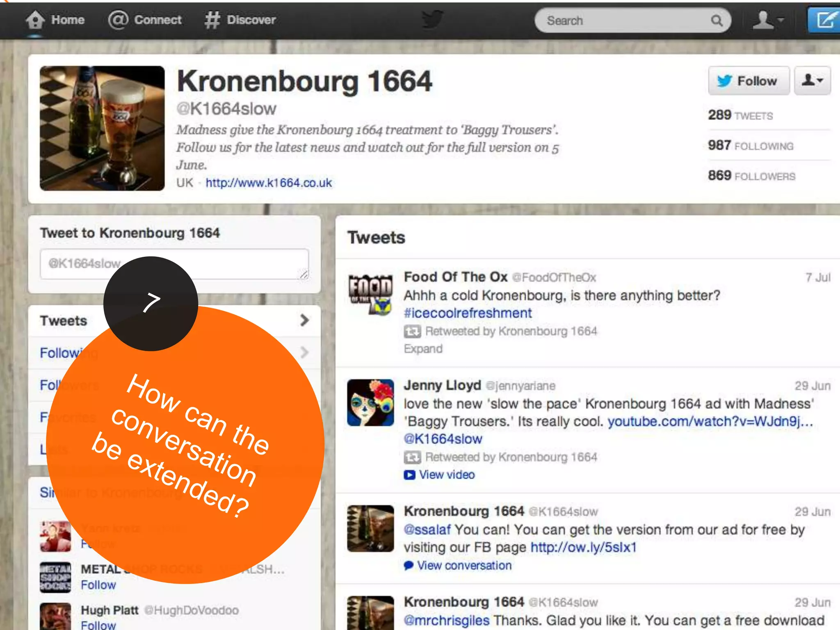Select the Discover hashtag icon
The height and width of the screenshot is (630, 840).
[212, 20]
